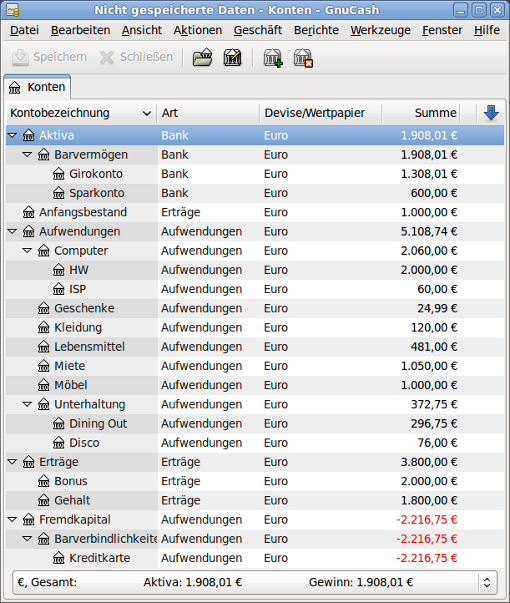Sort by Kontobezeichnung column header
Screen dimensions: 510x603
click(81, 113)
